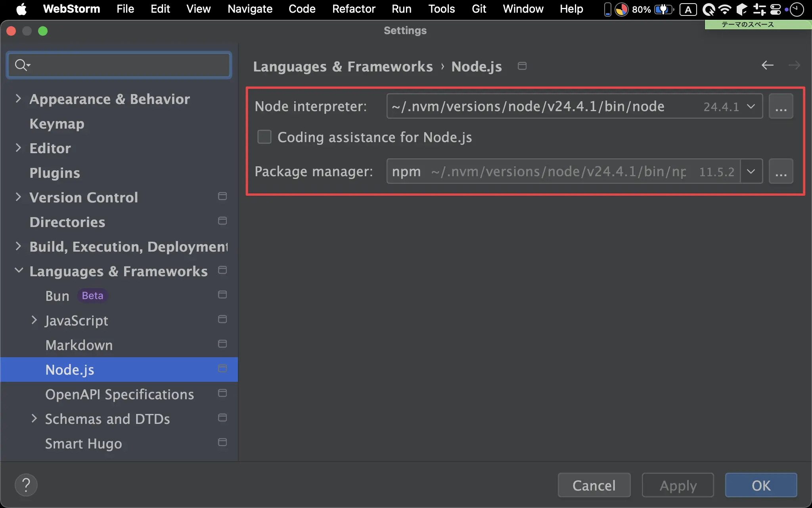
Task: Select Markdown in the settings tree
Action: coord(79,345)
